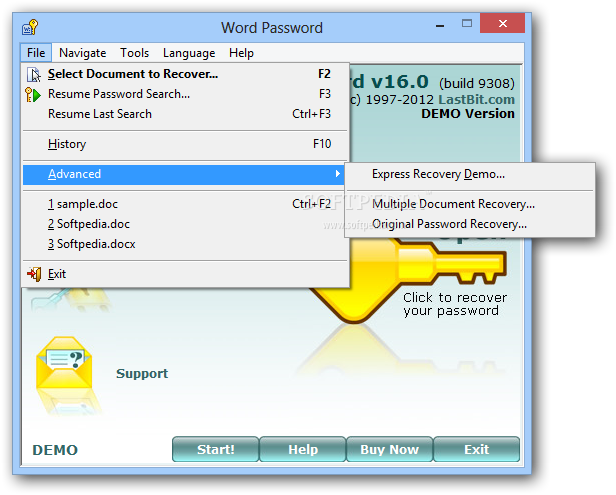Click the Buy Now button
This screenshot has height=495, width=616.
point(390,449)
